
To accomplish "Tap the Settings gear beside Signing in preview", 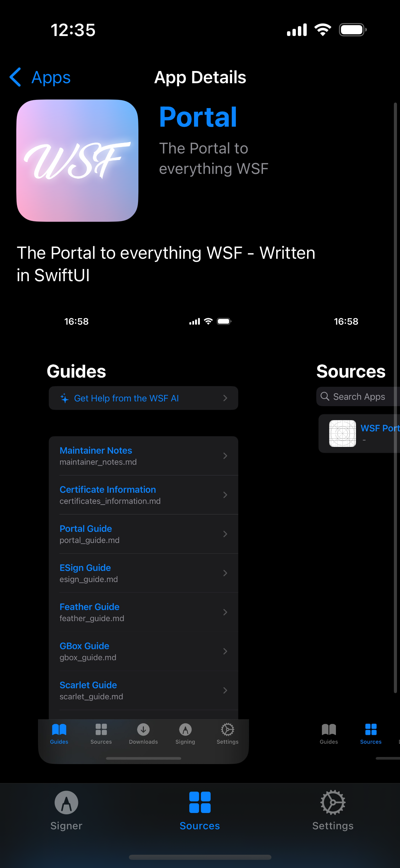I will pyautogui.click(x=228, y=729).
